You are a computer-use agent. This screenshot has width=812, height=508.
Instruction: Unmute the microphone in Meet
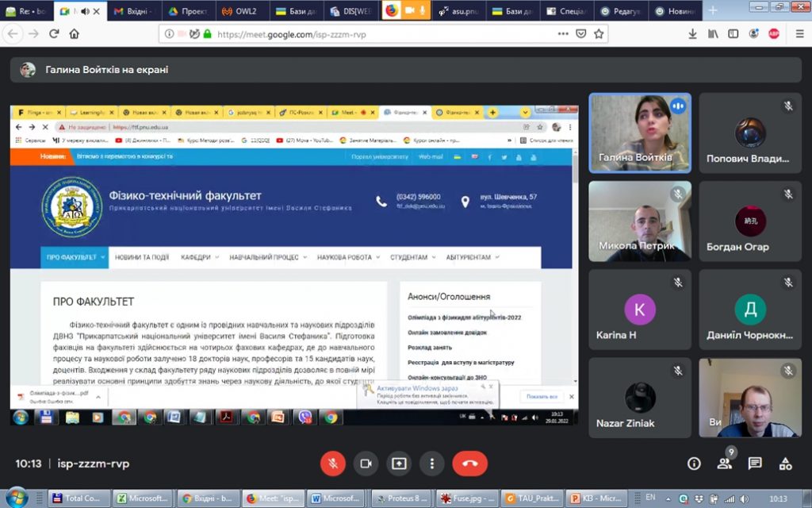(x=332, y=464)
